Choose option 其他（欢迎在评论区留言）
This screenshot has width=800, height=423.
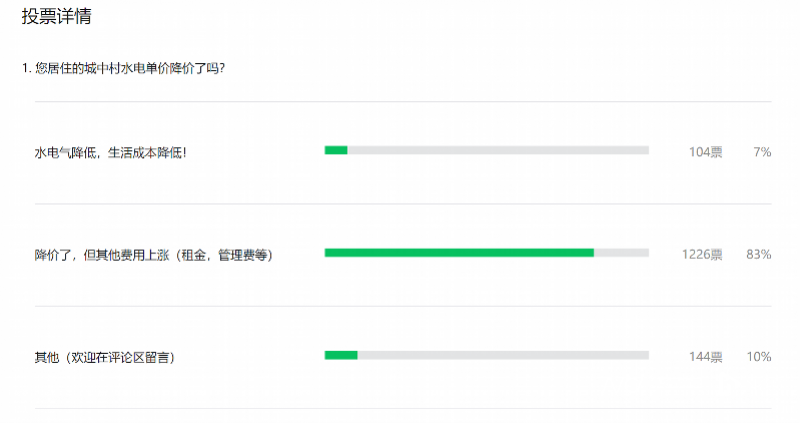105,357
